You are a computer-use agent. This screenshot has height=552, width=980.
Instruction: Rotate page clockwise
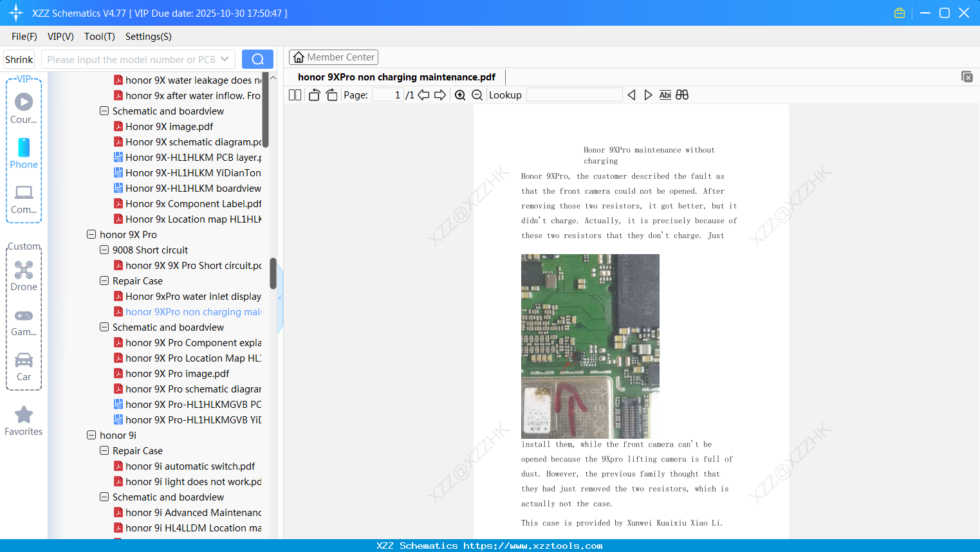coord(331,95)
